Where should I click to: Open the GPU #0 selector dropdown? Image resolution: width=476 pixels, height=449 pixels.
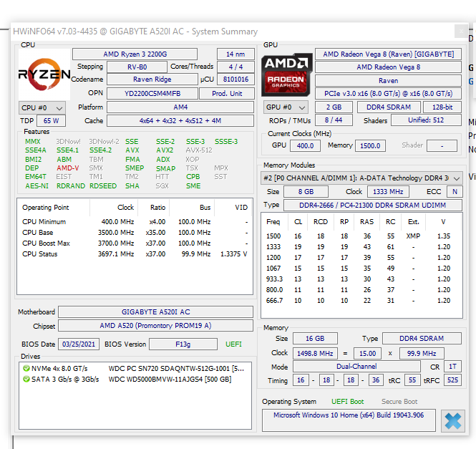click(x=286, y=107)
